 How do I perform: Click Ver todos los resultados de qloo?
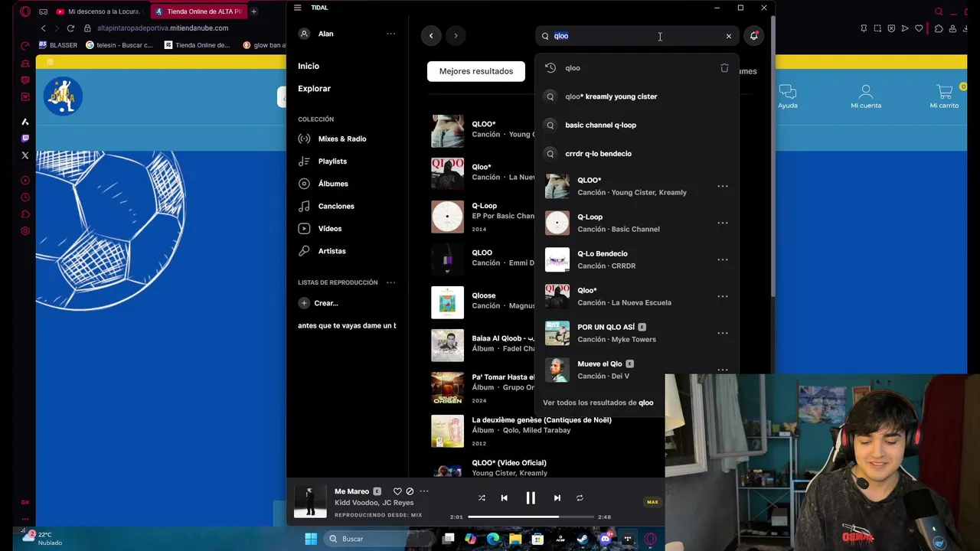598,403
